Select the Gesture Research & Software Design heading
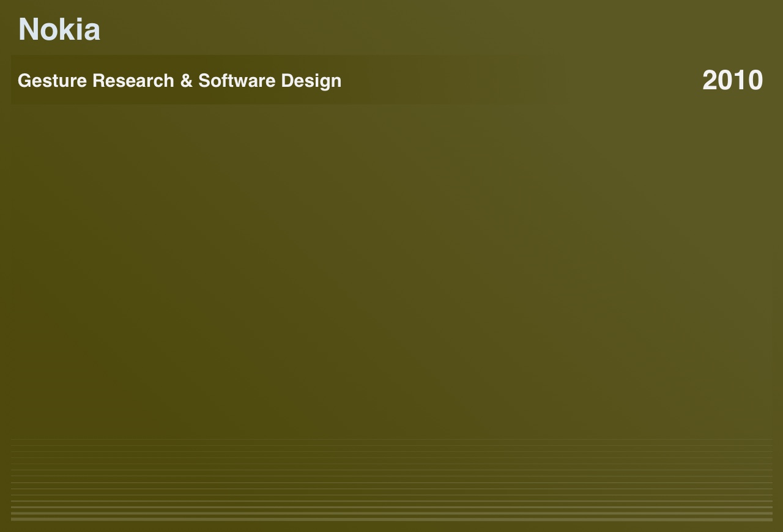The height and width of the screenshot is (532, 783). click(x=179, y=80)
